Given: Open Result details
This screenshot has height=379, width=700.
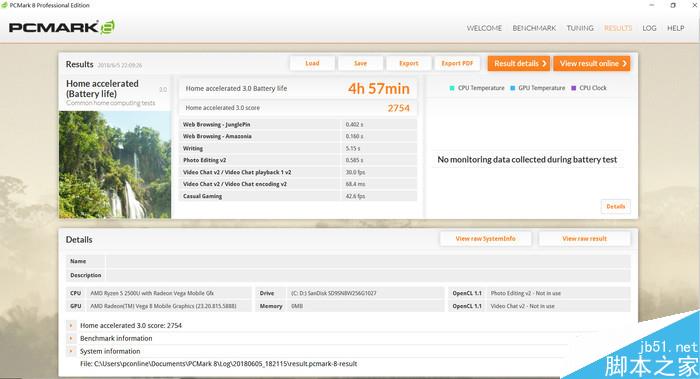Looking at the screenshot, I should (519, 63).
